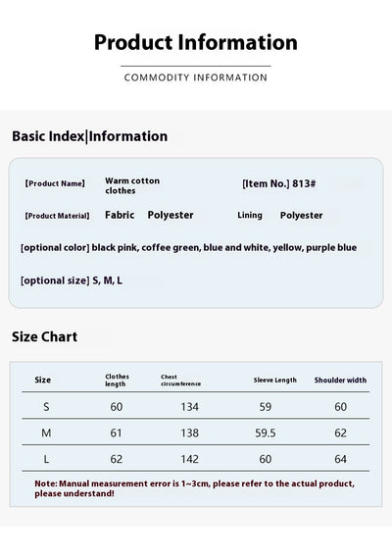
Task: Click the Clothes length column header
Action: pyautogui.click(x=117, y=381)
